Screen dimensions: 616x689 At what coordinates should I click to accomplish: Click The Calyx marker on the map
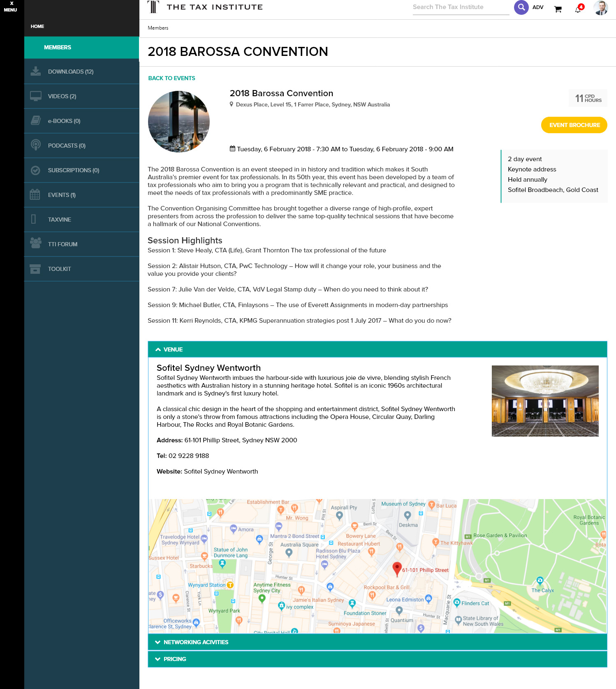(x=540, y=581)
